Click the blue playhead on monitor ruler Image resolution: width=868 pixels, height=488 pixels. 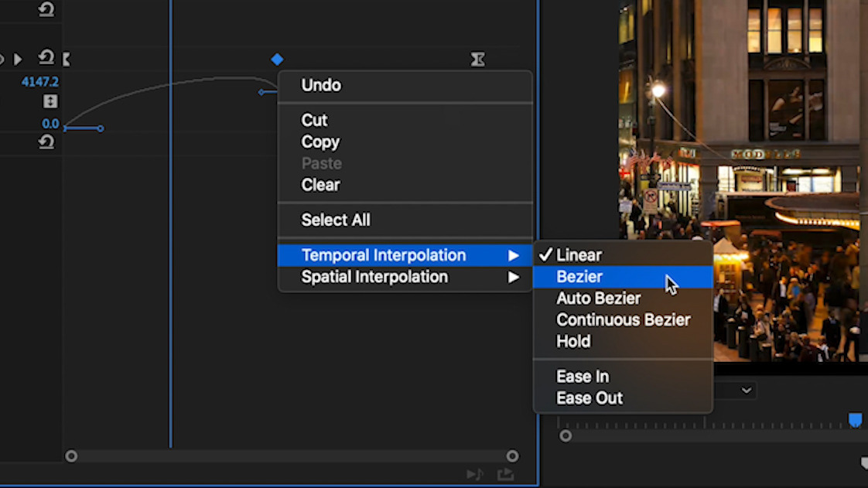(855, 420)
